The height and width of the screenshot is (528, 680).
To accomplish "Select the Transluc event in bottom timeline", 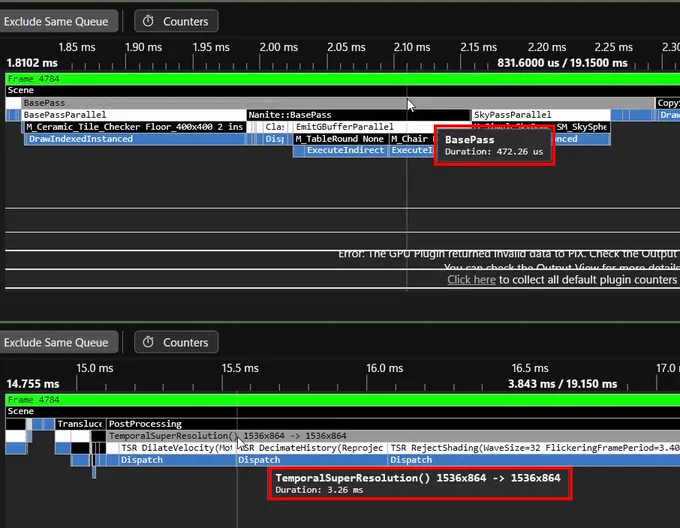I will [x=80, y=424].
